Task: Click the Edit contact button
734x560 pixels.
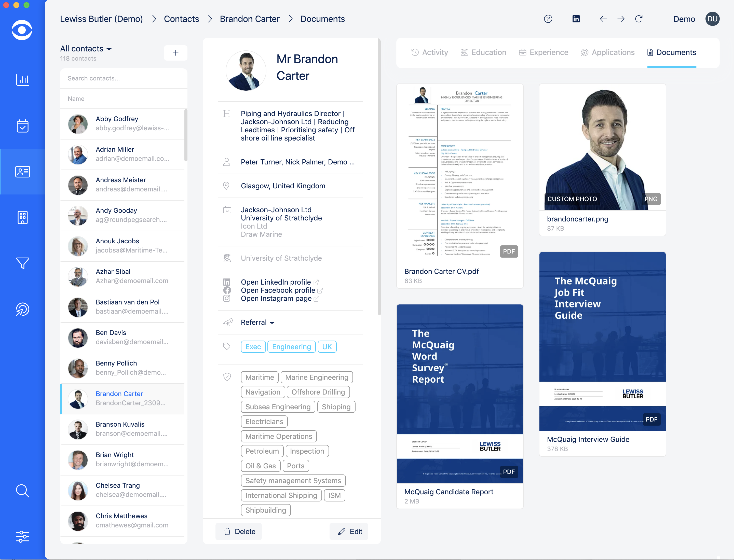Action: [x=349, y=532]
